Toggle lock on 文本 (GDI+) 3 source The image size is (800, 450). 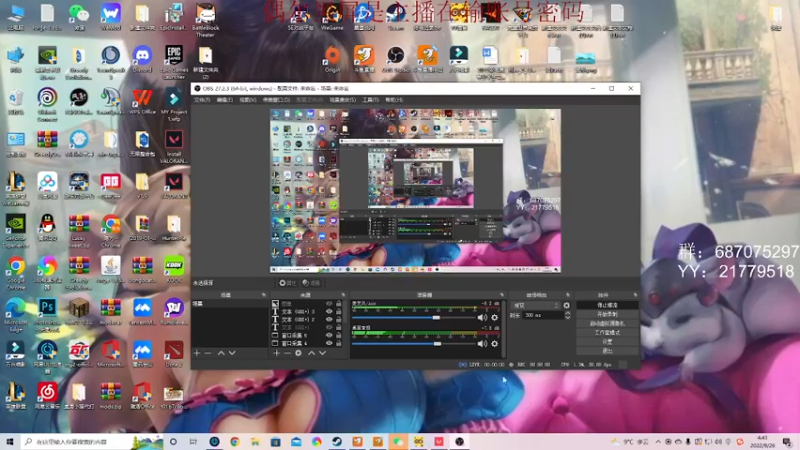[x=338, y=311]
